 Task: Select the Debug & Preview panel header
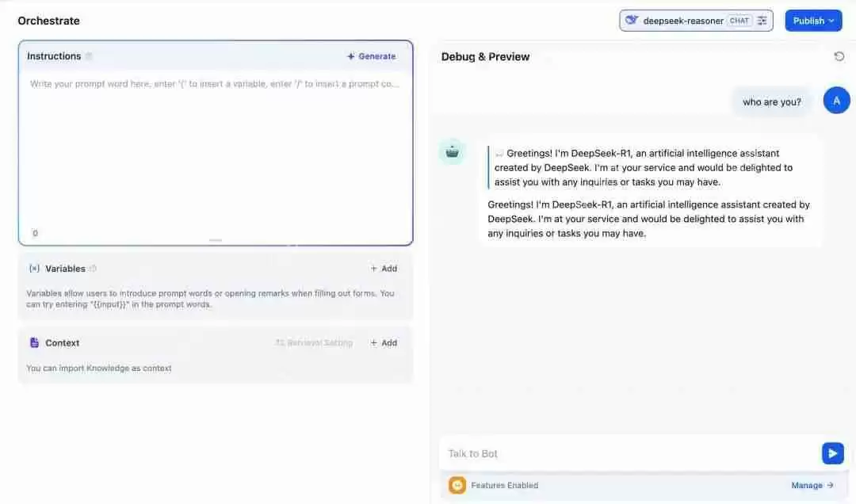[x=485, y=56]
